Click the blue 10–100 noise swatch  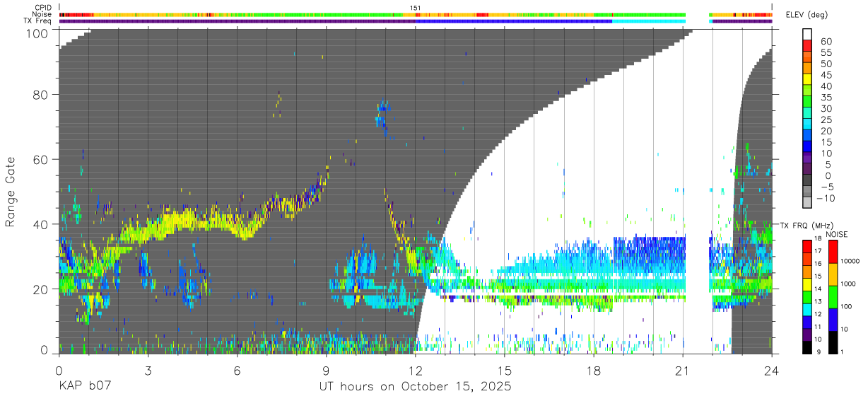click(x=832, y=320)
